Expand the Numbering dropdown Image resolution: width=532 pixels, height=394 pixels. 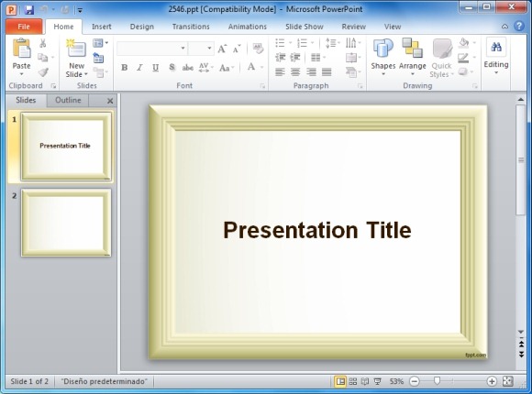tap(312, 43)
